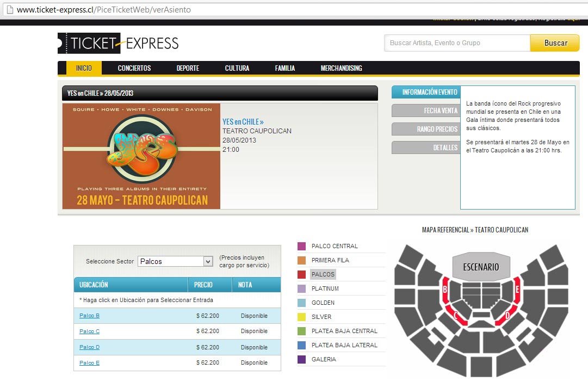The image size is (588, 381).
Task: Click the GALERIA legend label
Action: (324, 359)
